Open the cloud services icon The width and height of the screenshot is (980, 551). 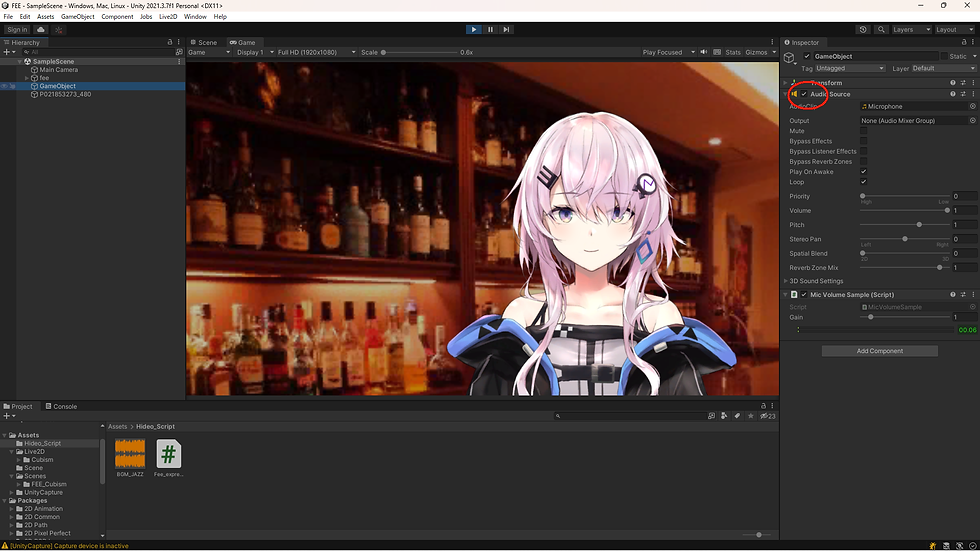pos(41,29)
